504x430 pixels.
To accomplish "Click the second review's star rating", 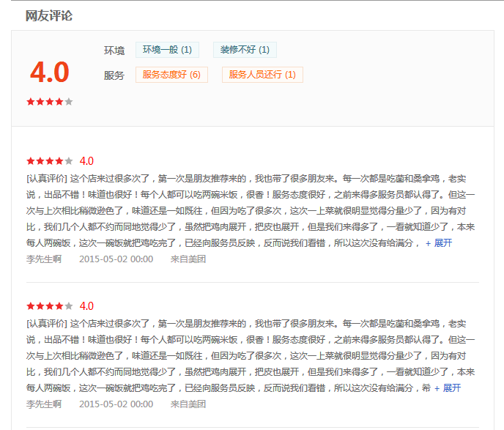I will (50, 305).
